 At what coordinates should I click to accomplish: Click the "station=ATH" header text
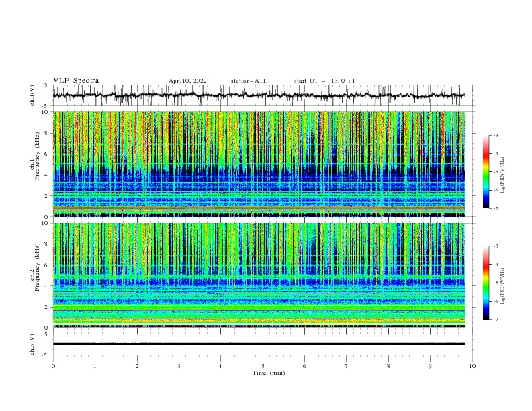pos(249,81)
